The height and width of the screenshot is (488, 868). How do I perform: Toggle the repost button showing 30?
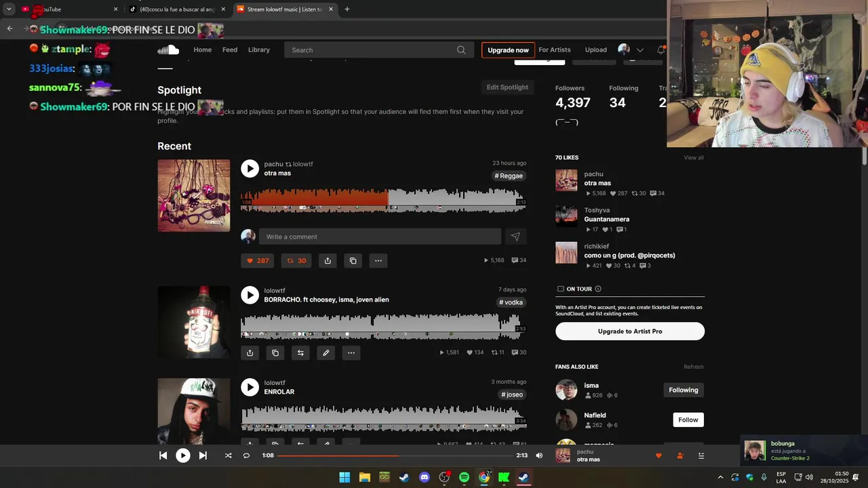click(296, 260)
